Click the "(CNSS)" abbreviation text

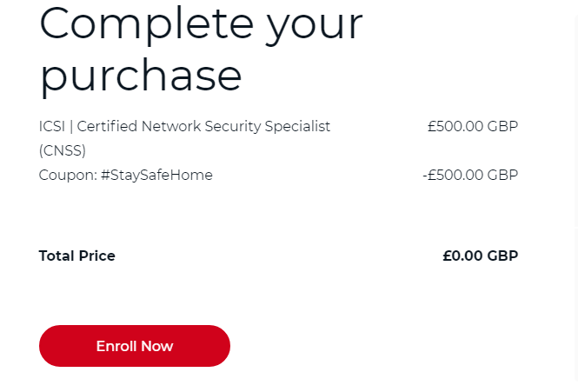click(x=63, y=150)
